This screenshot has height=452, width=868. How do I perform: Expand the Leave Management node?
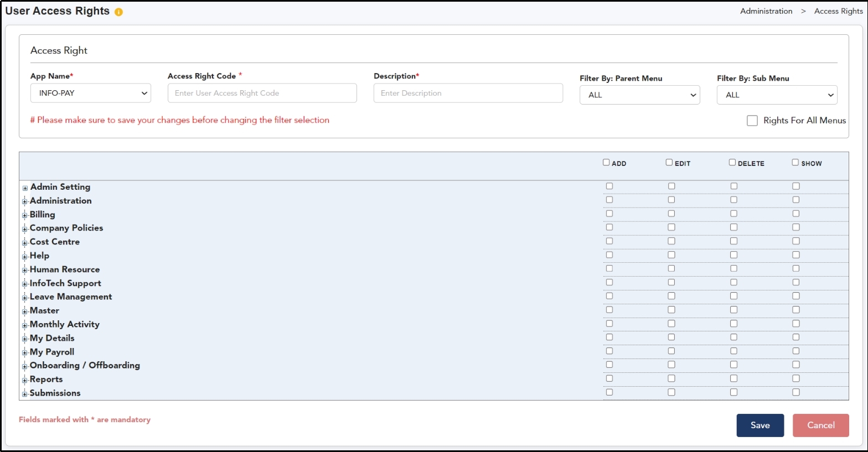[25, 298]
